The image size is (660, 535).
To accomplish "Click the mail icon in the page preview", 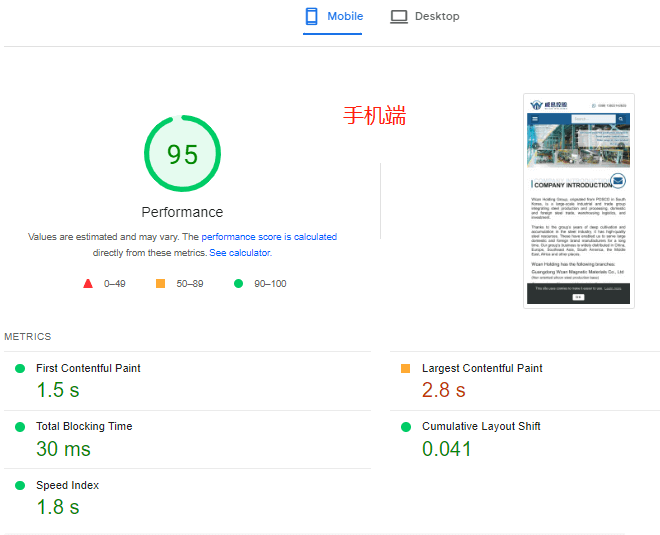I will [618, 181].
